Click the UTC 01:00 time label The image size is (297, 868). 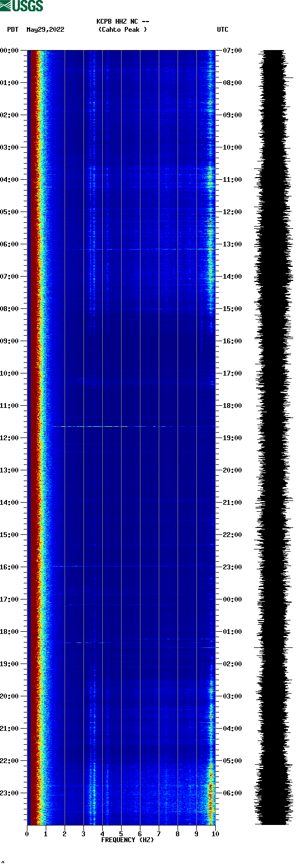(232, 632)
